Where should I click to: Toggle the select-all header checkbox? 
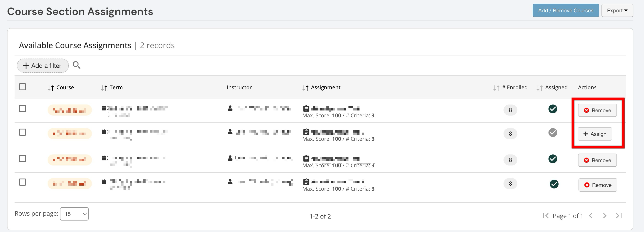pos(22,87)
